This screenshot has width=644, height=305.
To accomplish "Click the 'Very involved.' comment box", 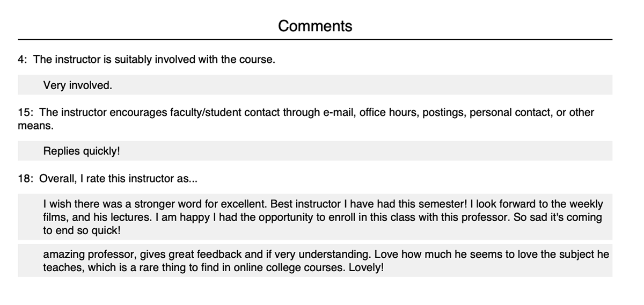I will click(x=315, y=85).
